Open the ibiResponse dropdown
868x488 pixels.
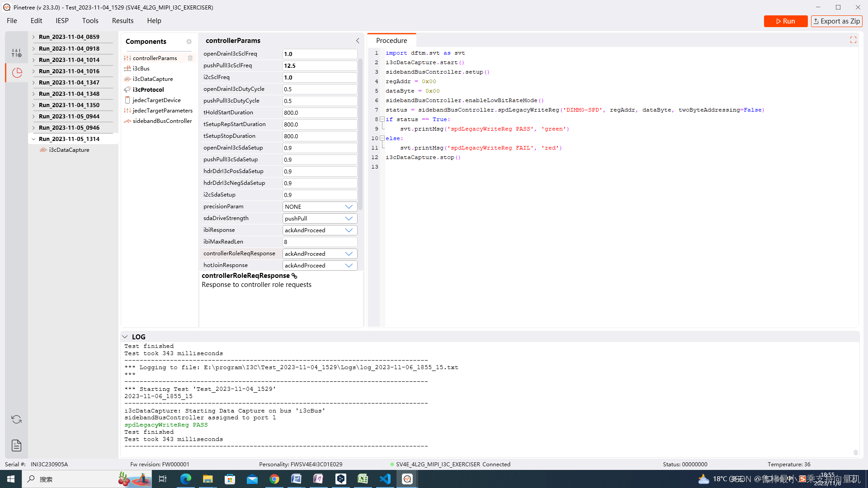(320, 230)
